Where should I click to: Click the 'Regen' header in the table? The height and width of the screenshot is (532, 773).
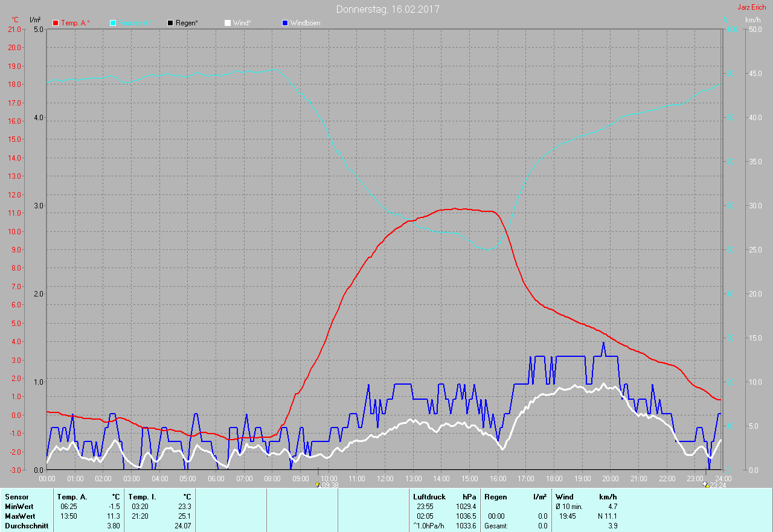pyautogui.click(x=495, y=497)
